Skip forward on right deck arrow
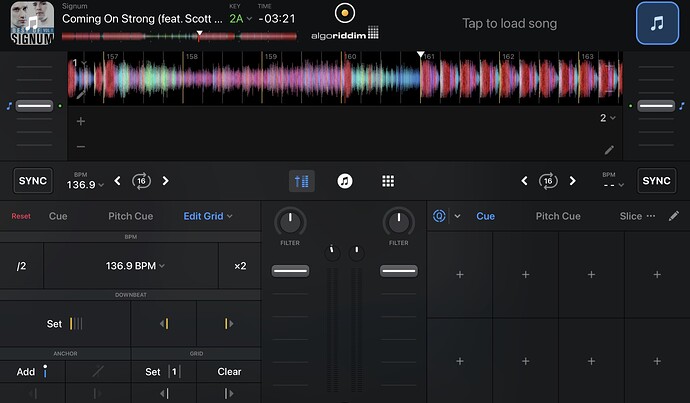The image size is (690, 403). [x=572, y=181]
